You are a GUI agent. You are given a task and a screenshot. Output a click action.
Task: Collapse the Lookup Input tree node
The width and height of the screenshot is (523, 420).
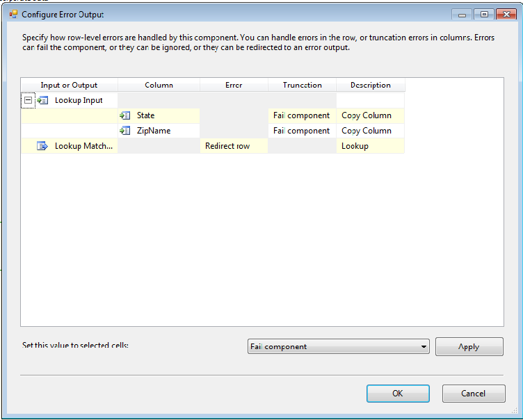(29, 100)
